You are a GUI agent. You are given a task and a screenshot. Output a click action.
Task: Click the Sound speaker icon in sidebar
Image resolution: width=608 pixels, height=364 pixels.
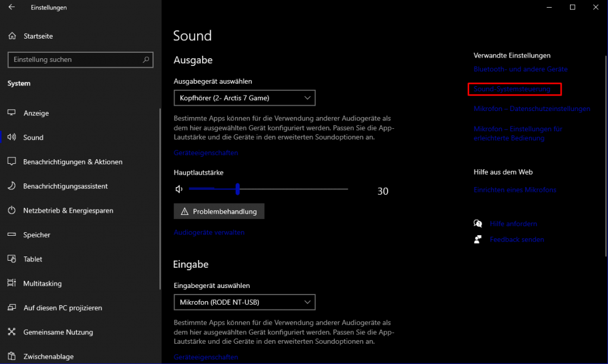tap(11, 137)
